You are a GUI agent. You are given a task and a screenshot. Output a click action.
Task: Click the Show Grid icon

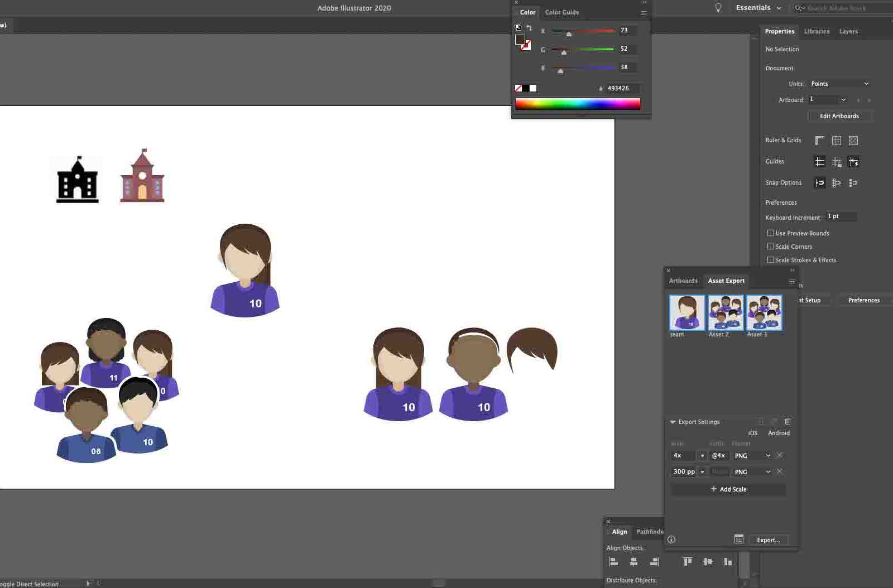[x=836, y=141]
